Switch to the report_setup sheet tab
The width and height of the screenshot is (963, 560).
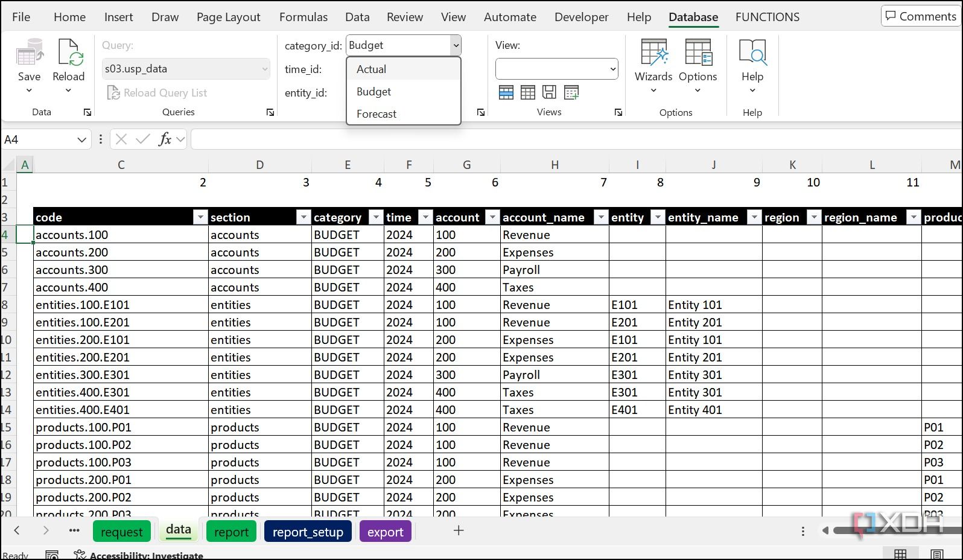coord(308,532)
